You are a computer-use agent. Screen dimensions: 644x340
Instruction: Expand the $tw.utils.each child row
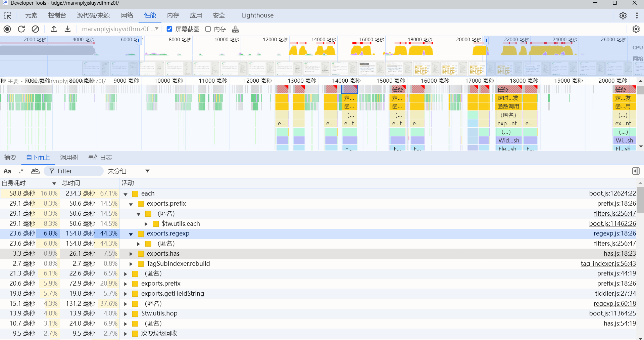coord(146,224)
